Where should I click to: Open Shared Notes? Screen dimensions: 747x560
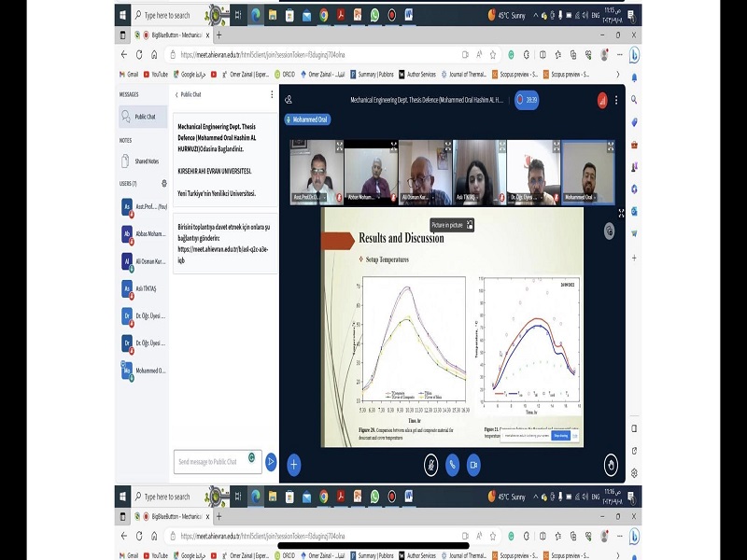(144, 161)
